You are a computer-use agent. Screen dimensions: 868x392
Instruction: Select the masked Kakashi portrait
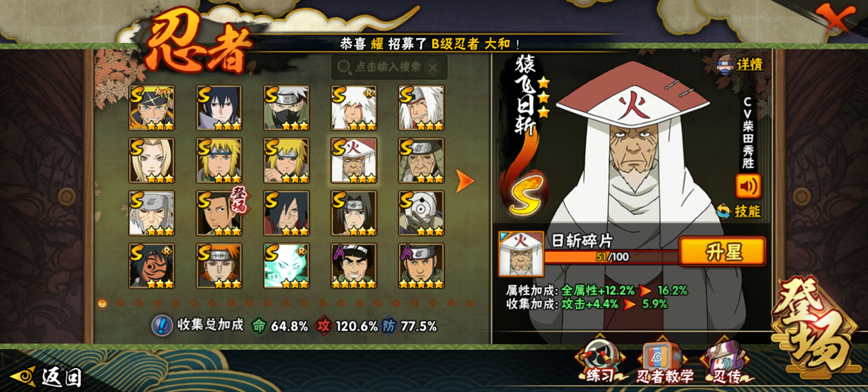286,108
